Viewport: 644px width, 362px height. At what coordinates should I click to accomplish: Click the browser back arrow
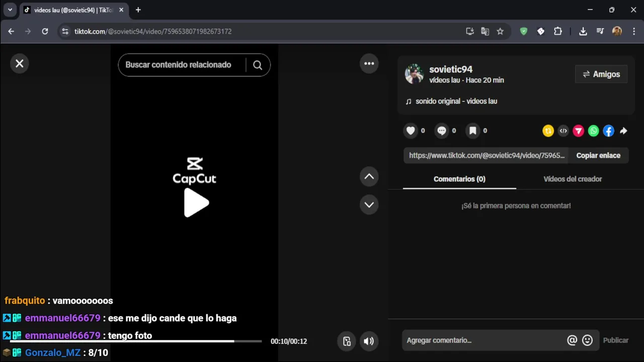(x=11, y=31)
